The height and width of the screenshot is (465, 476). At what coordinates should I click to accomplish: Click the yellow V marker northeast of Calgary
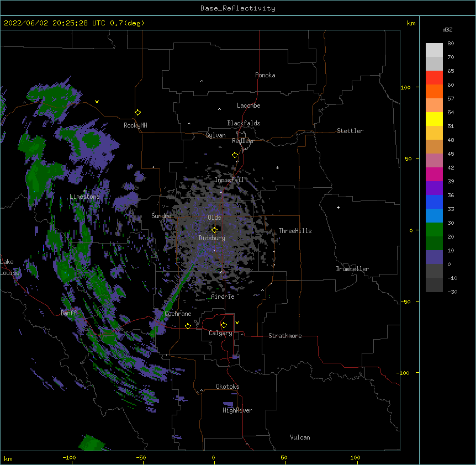click(x=237, y=323)
